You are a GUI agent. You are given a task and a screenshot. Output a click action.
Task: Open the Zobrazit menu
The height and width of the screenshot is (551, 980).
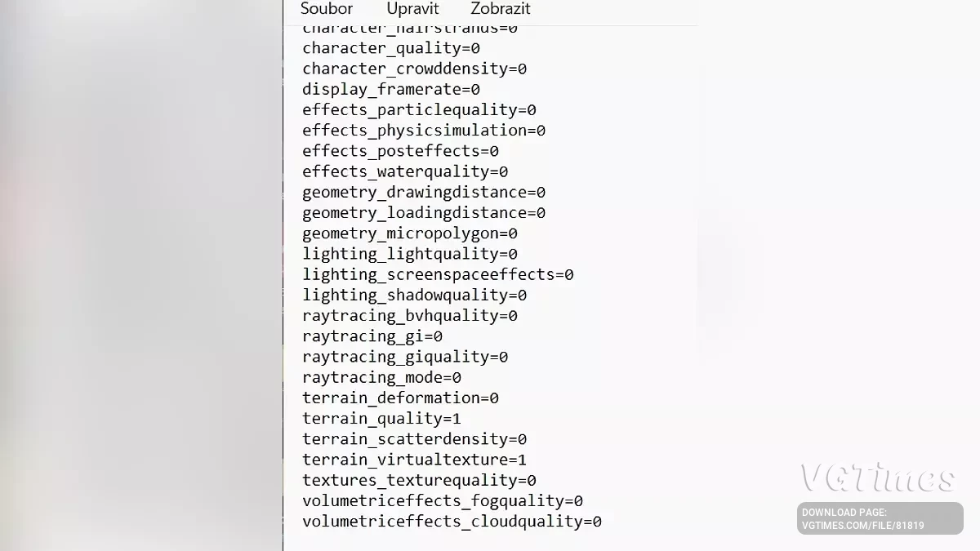pyautogui.click(x=500, y=9)
